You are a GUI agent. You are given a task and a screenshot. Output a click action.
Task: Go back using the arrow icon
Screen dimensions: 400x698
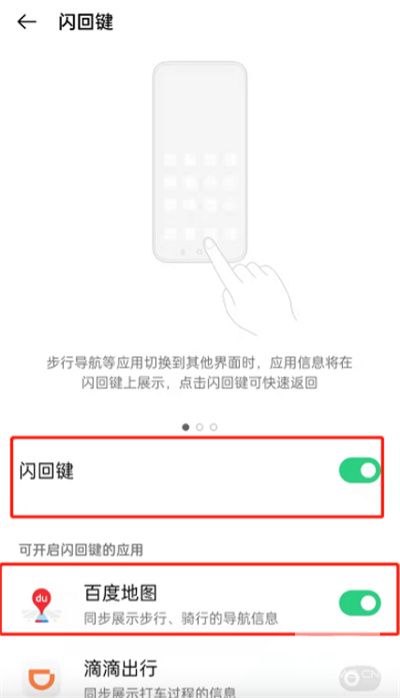coord(26,22)
